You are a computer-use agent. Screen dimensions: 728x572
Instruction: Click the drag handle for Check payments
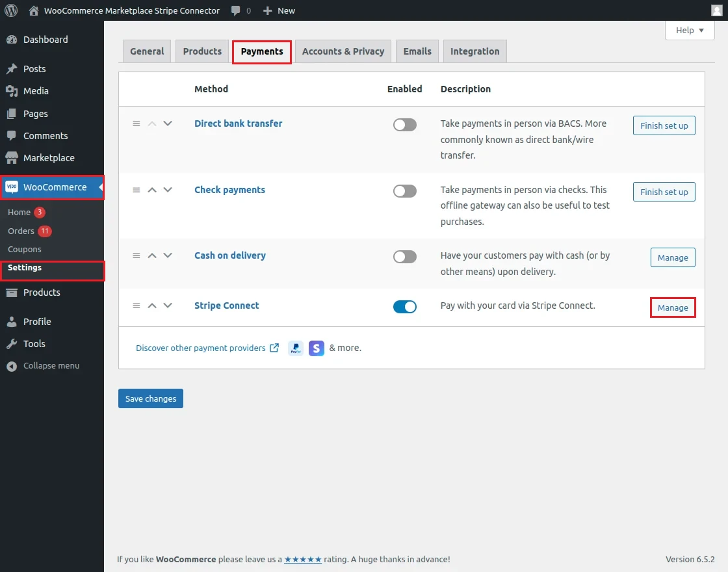136,190
